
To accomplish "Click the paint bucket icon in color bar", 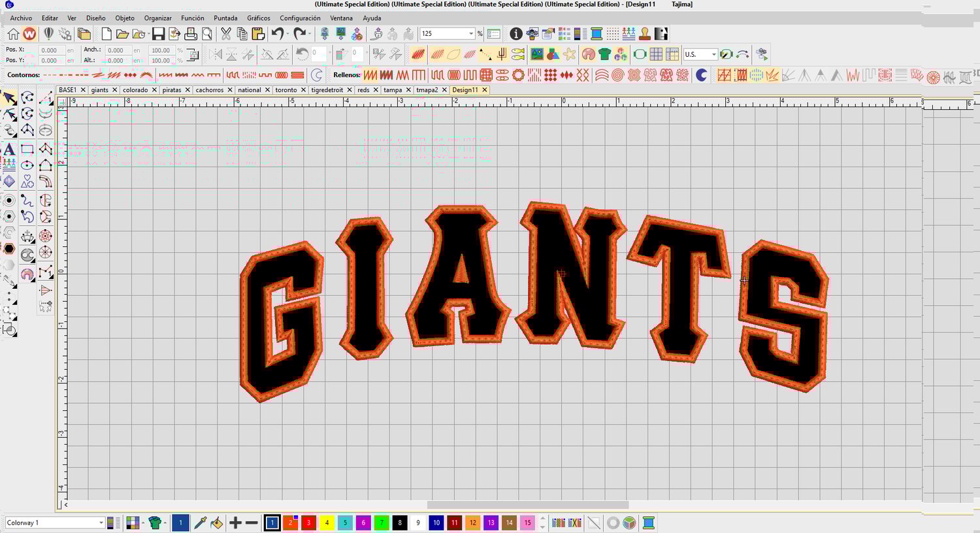I will 217,523.
